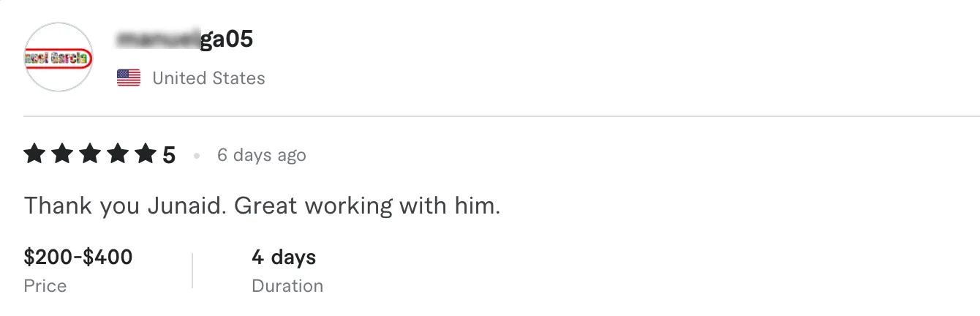Click the '$200-$400' price value
This screenshot has width=980, height=316.
[78, 257]
